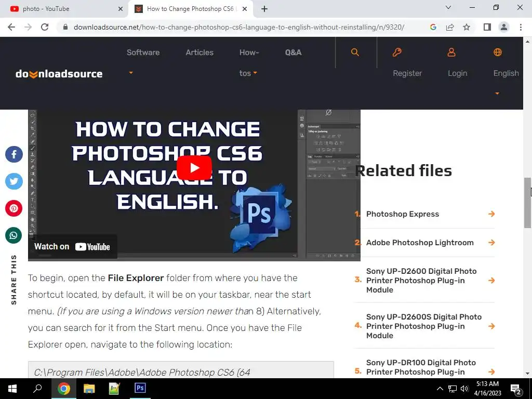
Task: Select the How to Change Photoshop CS6 tab
Action: 190,9
